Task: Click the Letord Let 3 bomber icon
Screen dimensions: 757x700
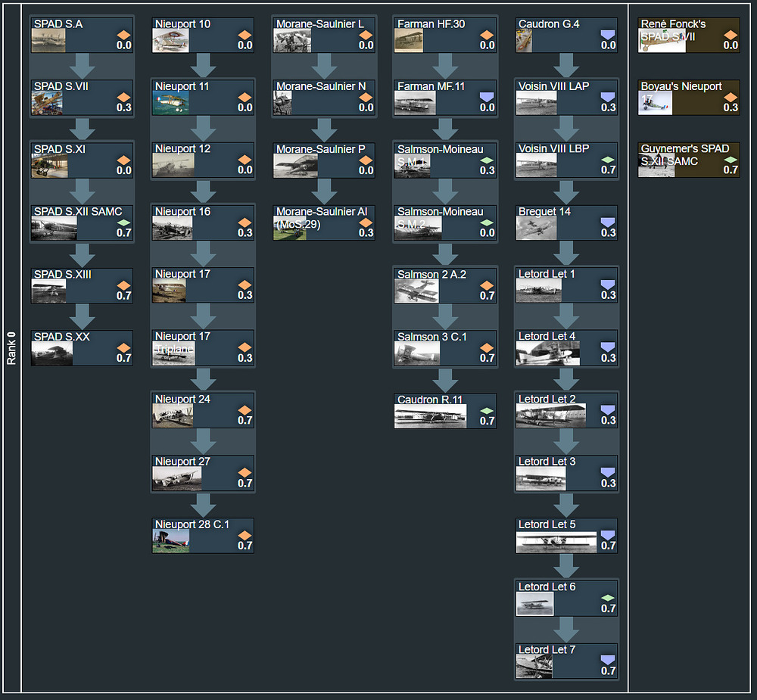Action: point(608,472)
